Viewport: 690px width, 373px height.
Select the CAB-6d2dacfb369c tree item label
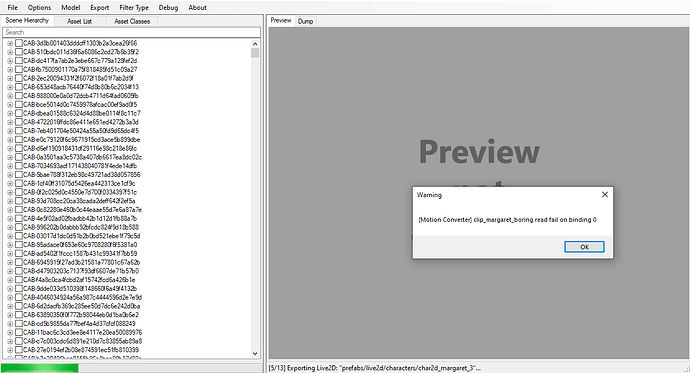click(x=81, y=306)
